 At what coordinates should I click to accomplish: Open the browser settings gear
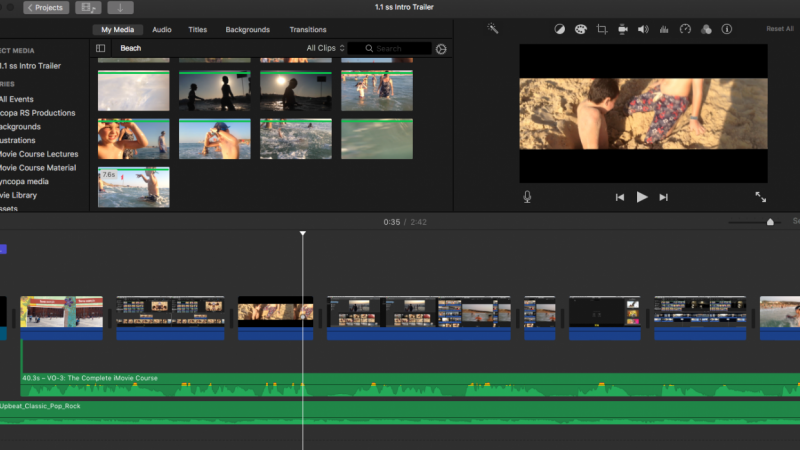click(x=441, y=49)
